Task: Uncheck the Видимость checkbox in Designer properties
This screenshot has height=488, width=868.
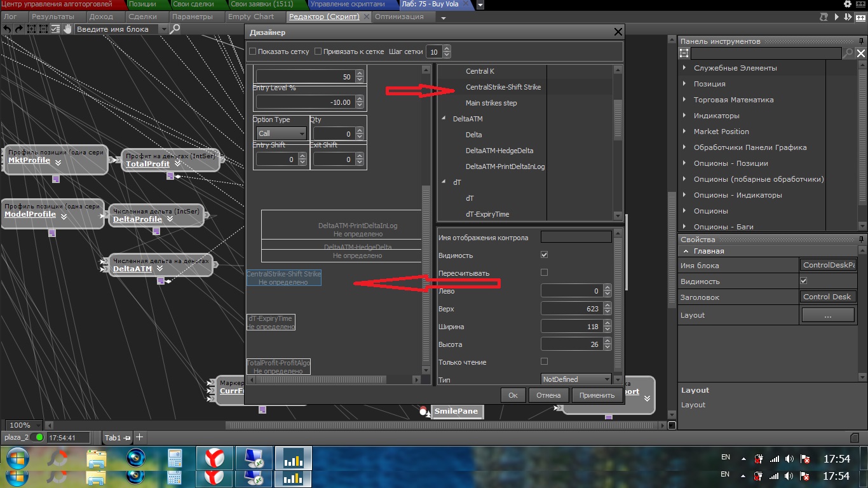Action: tap(544, 255)
